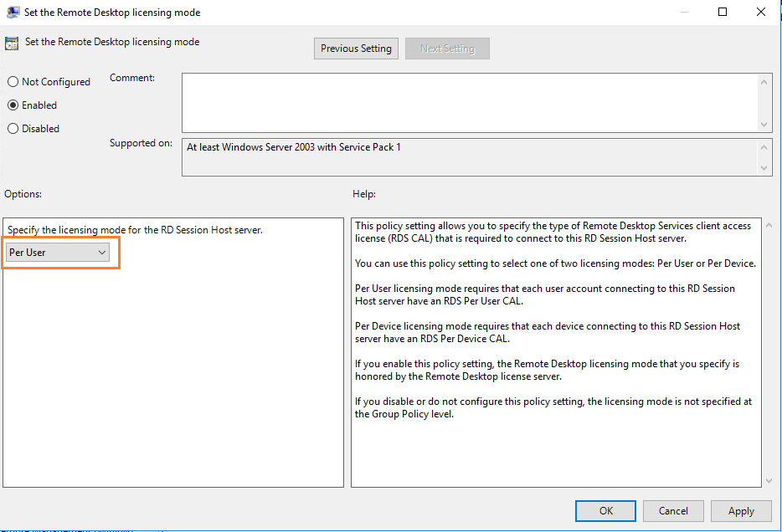Click Supported on box scroll up arrow

tap(764, 147)
